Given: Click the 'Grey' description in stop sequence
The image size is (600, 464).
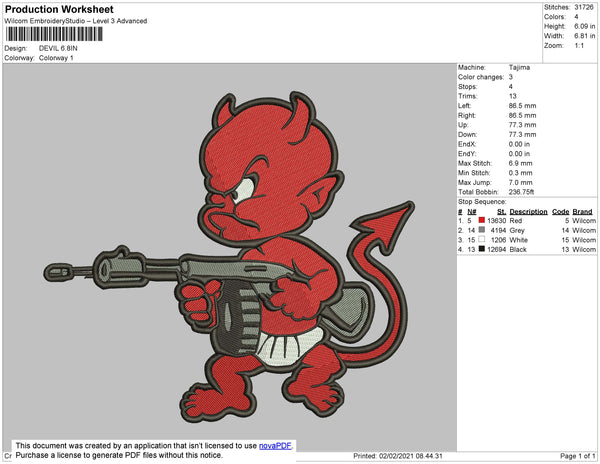Looking at the screenshot, I should [x=517, y=230].
